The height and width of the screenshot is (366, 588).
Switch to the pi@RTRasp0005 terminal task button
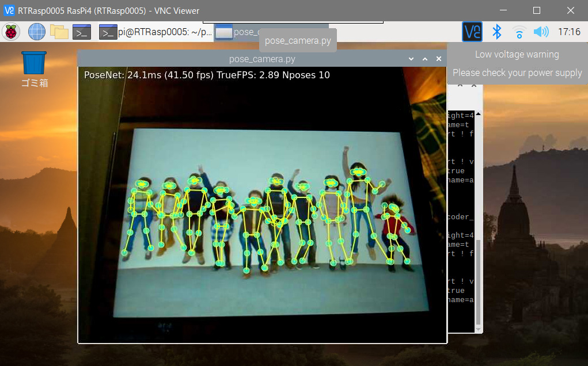tap(155, 32)
